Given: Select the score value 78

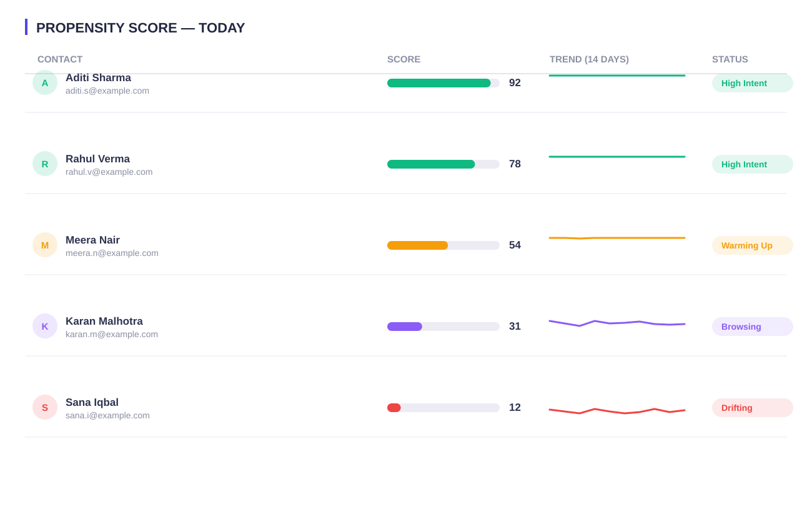Looking at the screenshot, I should click(515, 164).
